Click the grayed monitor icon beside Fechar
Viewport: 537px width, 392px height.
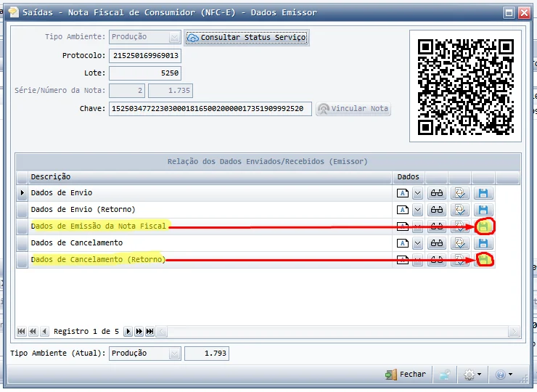(x=445, y=375)
